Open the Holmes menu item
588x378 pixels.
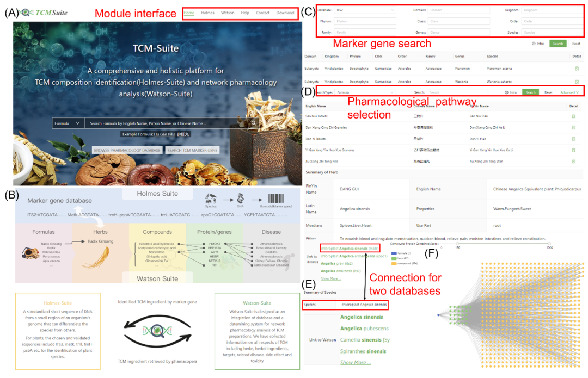pyautogui.click(x=207, y=13)
